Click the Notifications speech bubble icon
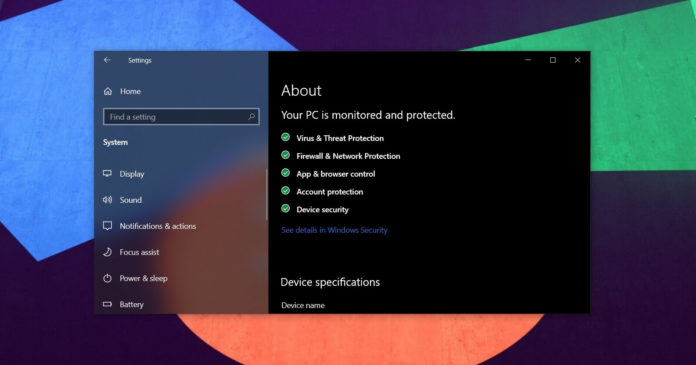 107,226
